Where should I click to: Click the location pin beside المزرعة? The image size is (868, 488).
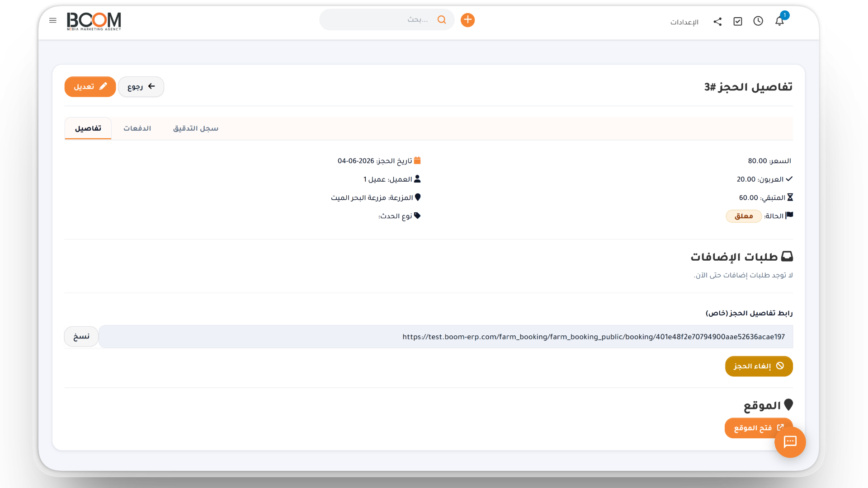tap(418, 197)
